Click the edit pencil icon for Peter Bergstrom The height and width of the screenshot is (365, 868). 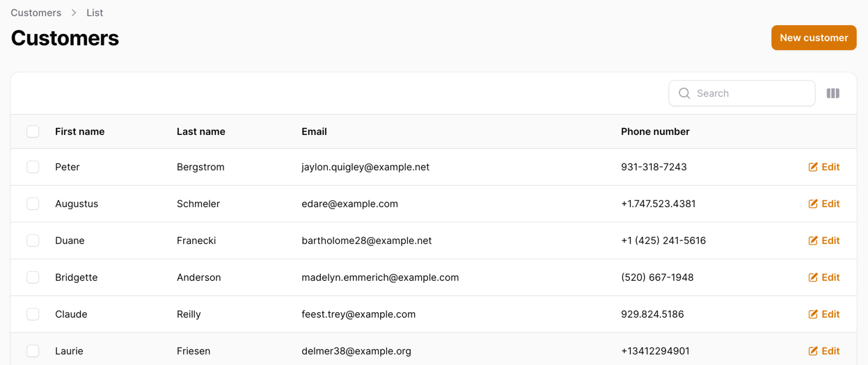pos(812,167)
